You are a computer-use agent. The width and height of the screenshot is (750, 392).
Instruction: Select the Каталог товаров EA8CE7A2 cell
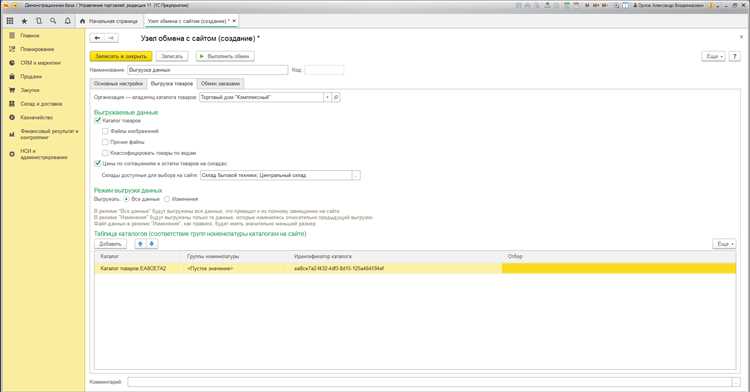click(139, 269)
